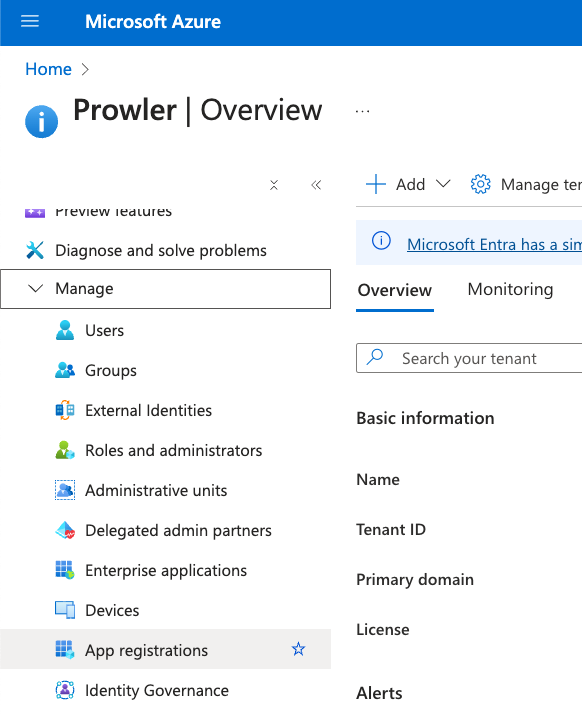This screenshot has width=582, height=714.
Task: Click the External Identities icon
Action: point(65,410)
